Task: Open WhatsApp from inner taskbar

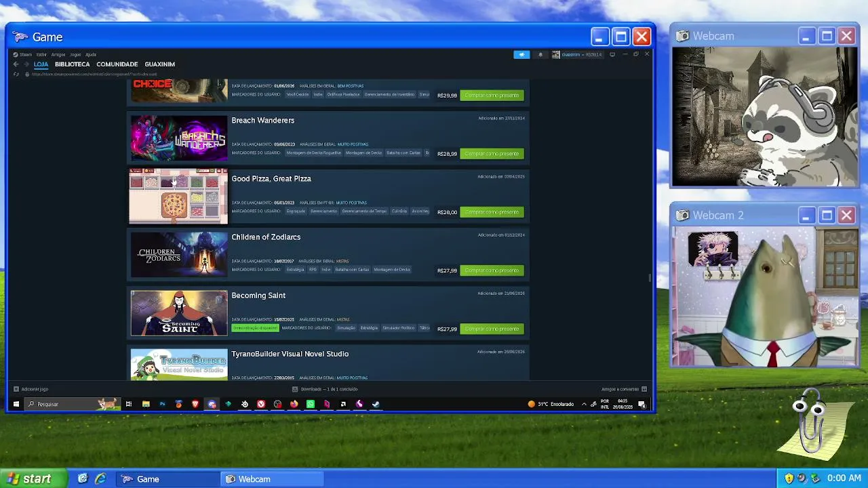Action: coord(311,404)
